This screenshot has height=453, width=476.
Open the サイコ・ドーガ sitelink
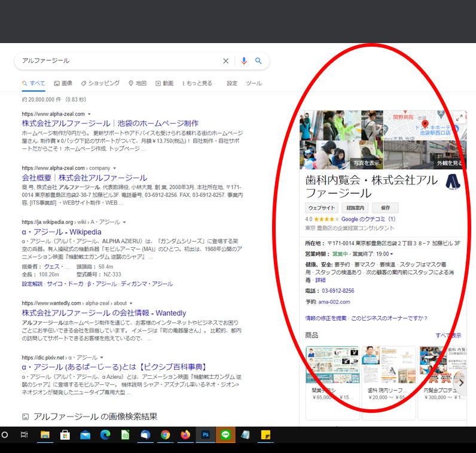point(65,284)
